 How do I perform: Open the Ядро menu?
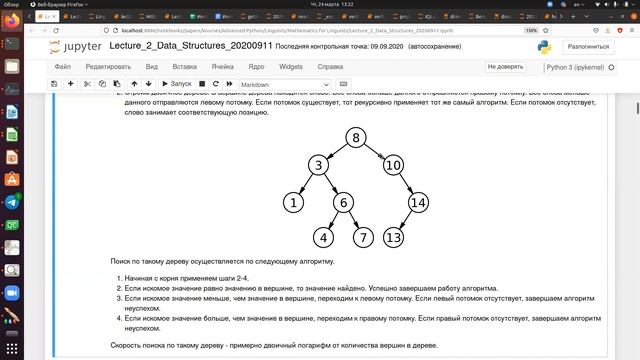click(x=256, y=67)
